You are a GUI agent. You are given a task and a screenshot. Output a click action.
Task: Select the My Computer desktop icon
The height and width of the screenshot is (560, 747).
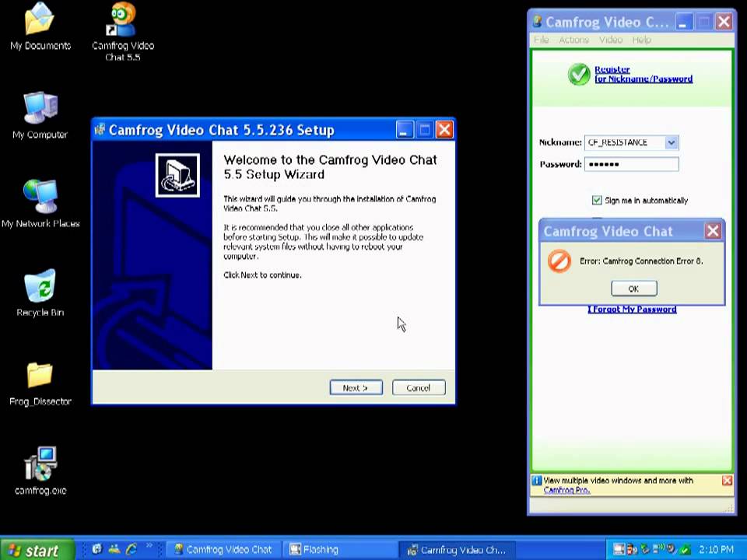click(40, 116)
